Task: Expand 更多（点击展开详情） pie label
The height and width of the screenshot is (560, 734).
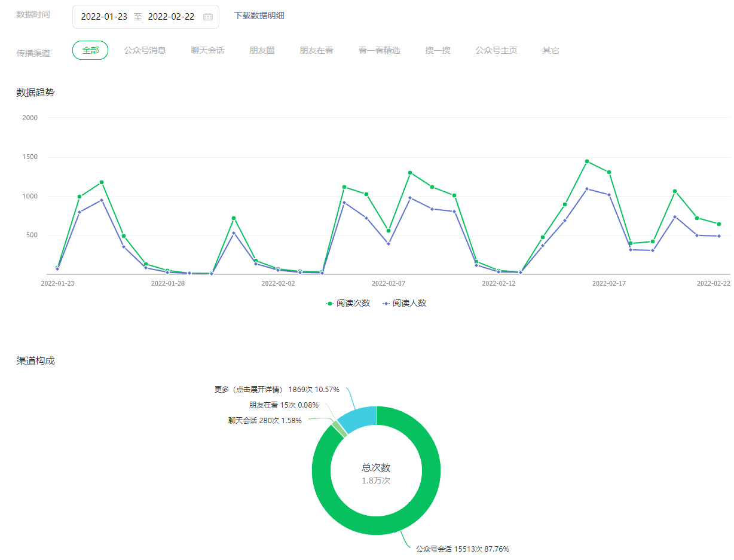Action: (x=277, y=390)
